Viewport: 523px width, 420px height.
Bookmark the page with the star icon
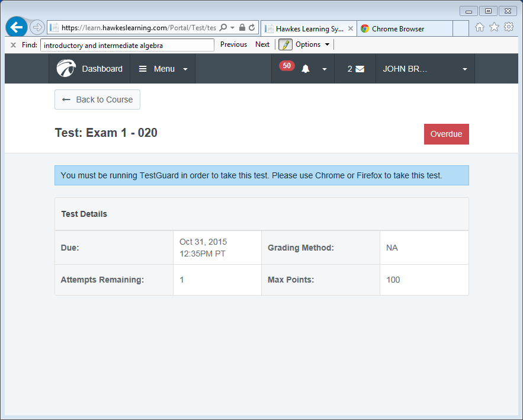pos(495,27)
